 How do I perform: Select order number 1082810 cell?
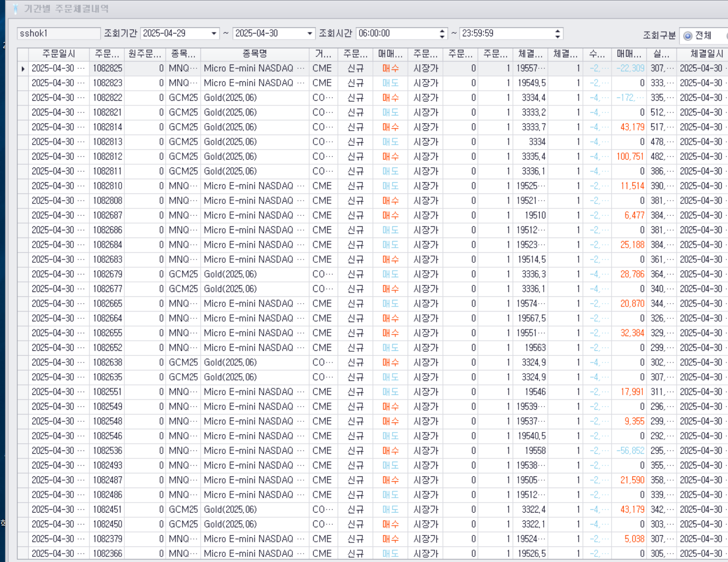[107, 186]
